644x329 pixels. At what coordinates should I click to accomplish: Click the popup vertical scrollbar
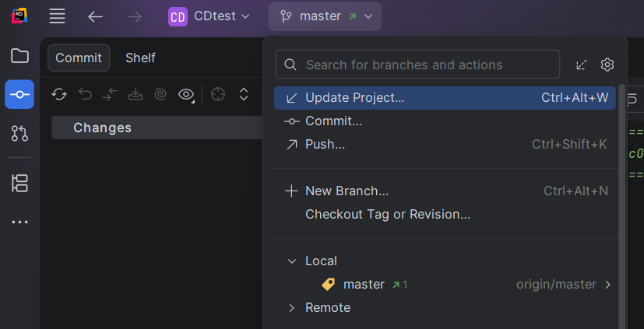pos(621,205)
